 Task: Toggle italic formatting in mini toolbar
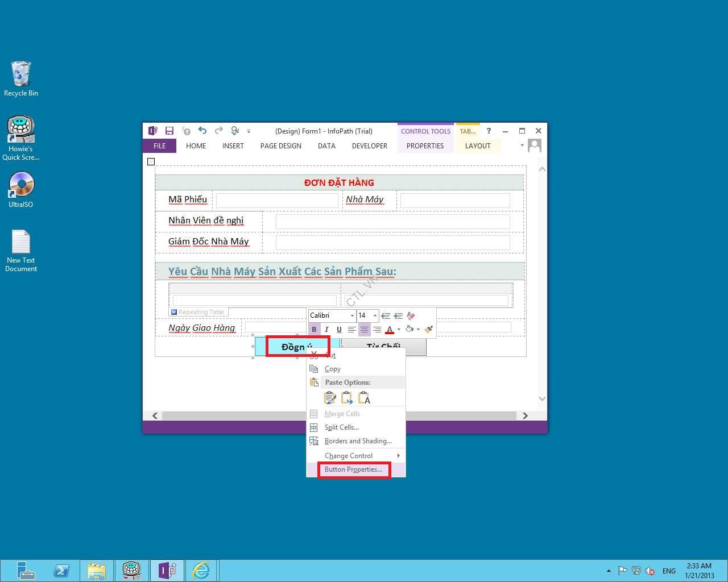[x=326, y=330]
